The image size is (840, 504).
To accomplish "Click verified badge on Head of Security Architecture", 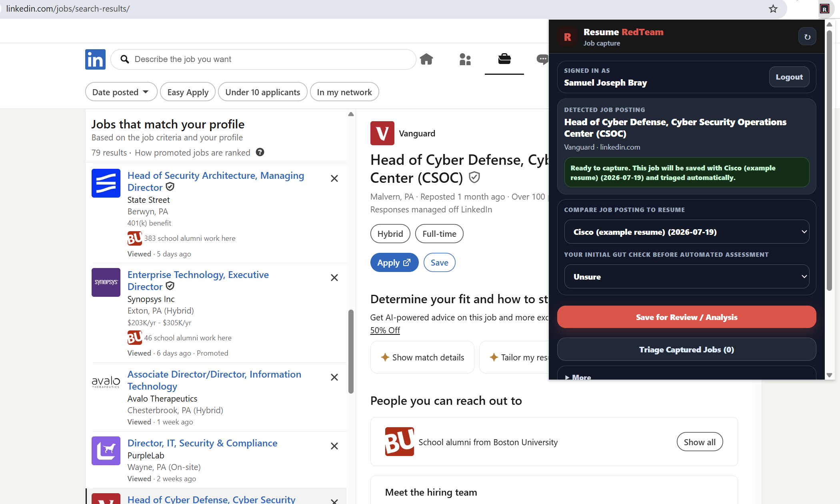I will (170, 187).
